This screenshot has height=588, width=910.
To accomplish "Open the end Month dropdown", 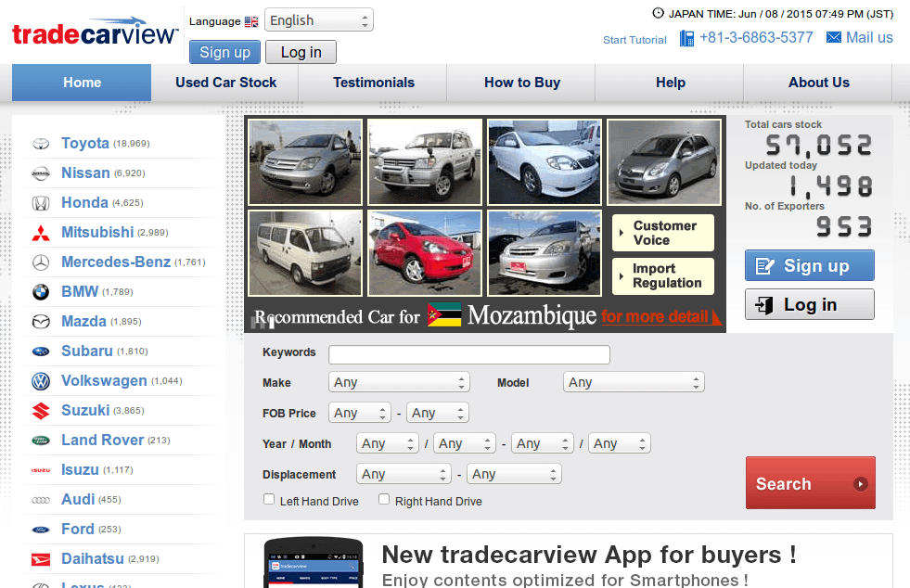I will pyautogui.click(x=620, y=443).
